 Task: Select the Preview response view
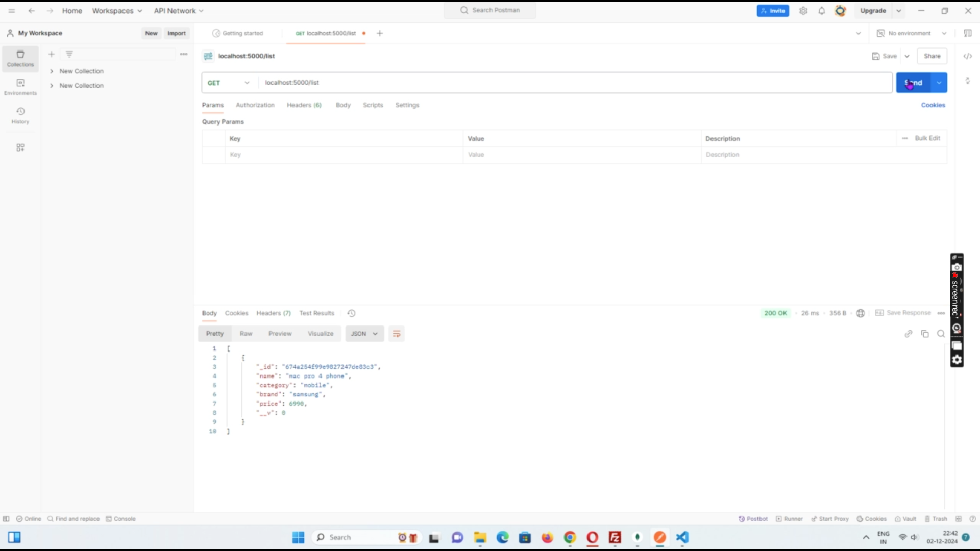tap(280, 334)
